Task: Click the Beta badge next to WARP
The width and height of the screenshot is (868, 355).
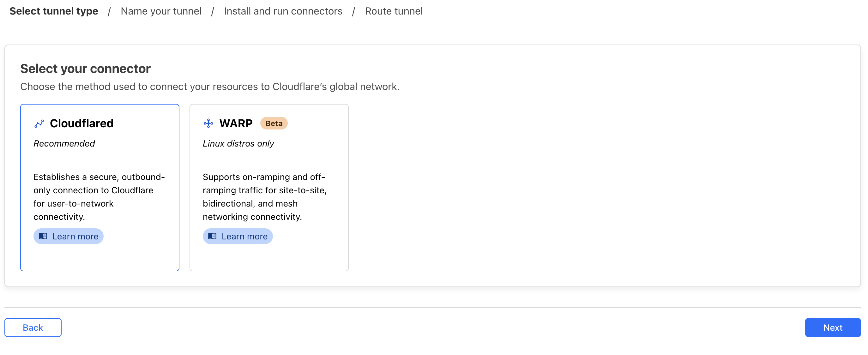Action: point(274,123)
